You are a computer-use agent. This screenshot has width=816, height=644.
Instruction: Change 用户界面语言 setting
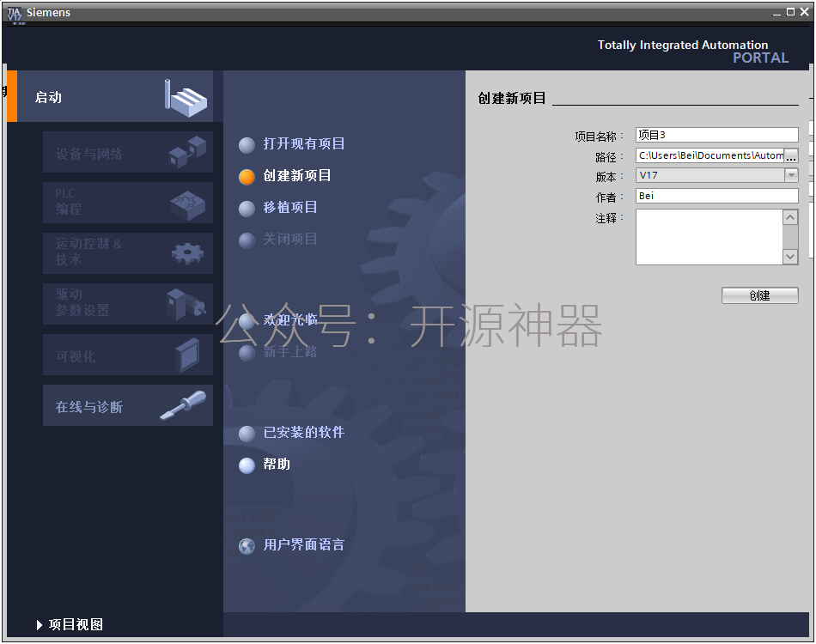tap(304, 544)
